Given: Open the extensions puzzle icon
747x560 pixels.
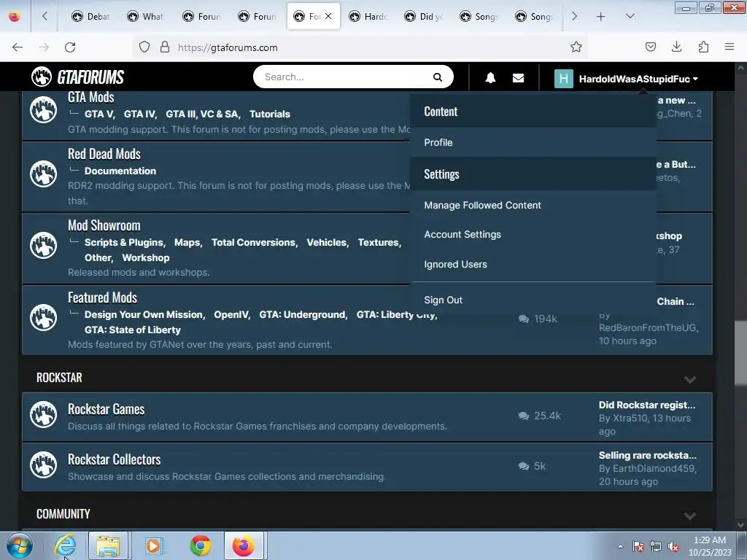Looking at the screenshot, I should coord(703,47).
